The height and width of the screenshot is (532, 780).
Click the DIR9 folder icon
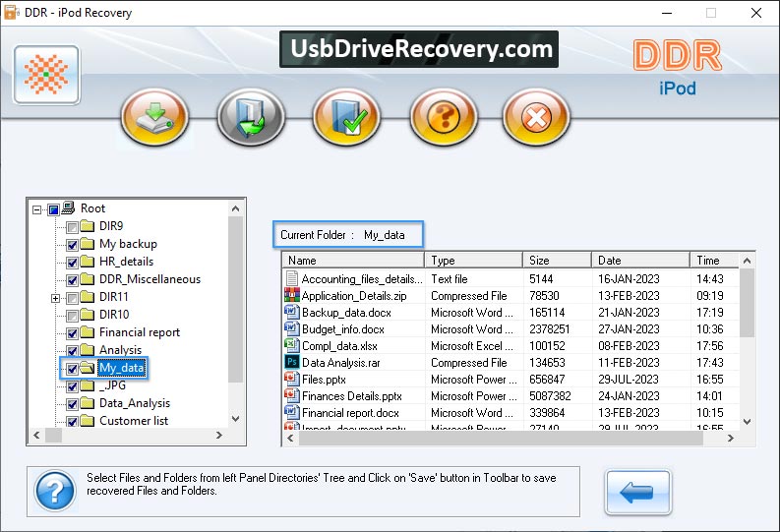click(88, 226)
